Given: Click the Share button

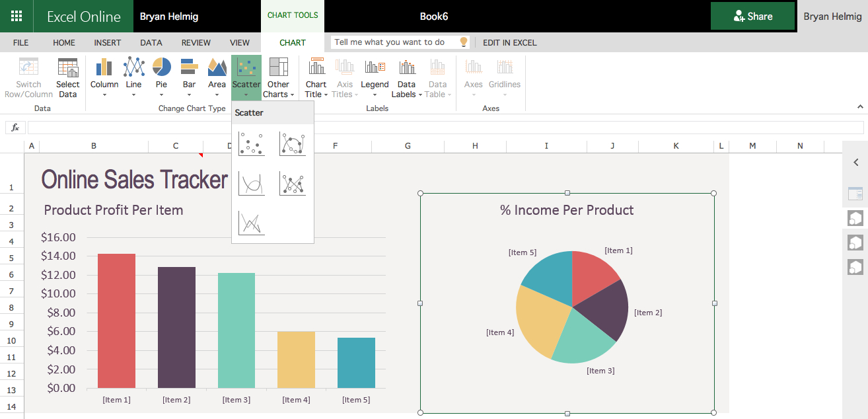Looking at the screenshot, I should pyautogui.click(x=752, y=16).
